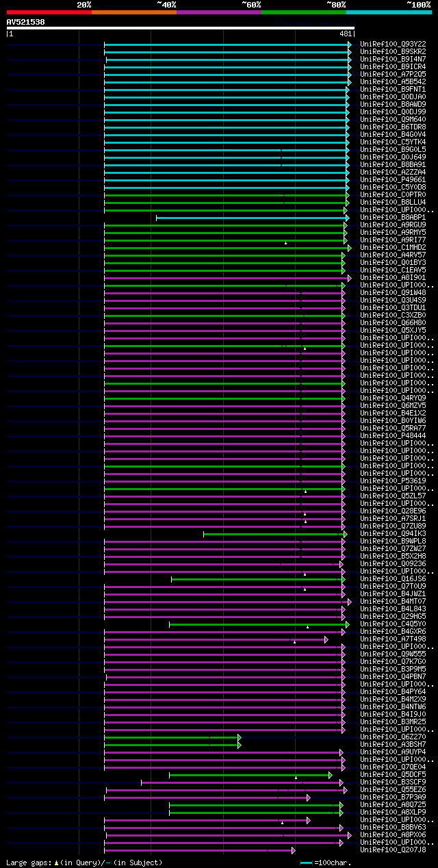Click the purple ~60% identity legend bar
Screen dimensions: 438x868
(x=218, y=12)
